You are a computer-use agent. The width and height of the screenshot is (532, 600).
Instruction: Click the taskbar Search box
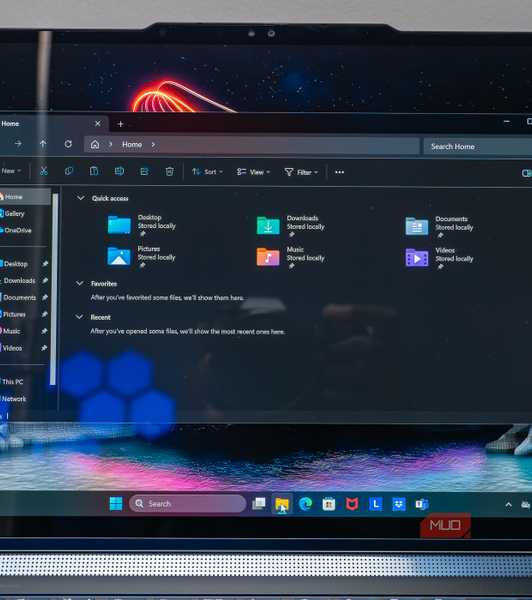[x=188, y=504]
